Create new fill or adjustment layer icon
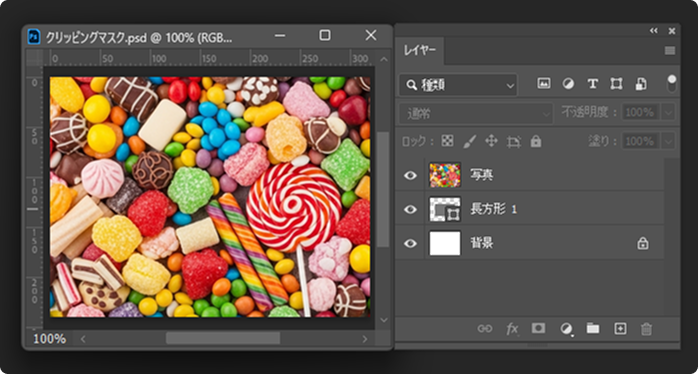Screen dimensions: 698x374 pyautogui.click(x=566, y=329)
